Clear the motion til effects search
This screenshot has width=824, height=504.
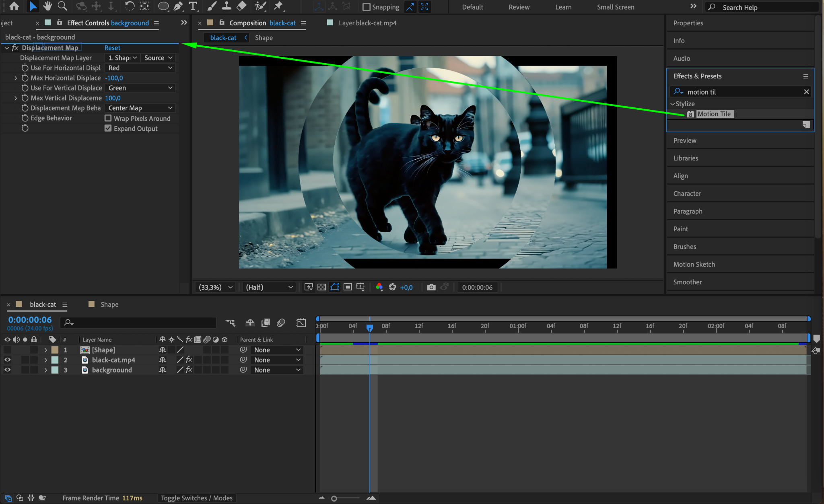(x=806, y=92)
